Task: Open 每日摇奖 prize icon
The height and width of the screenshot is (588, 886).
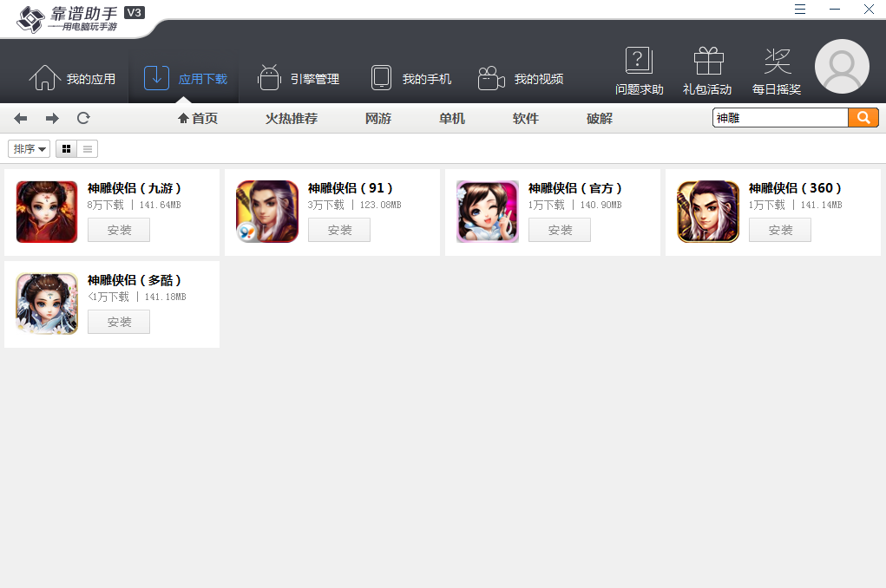Action: click(777, 71)
